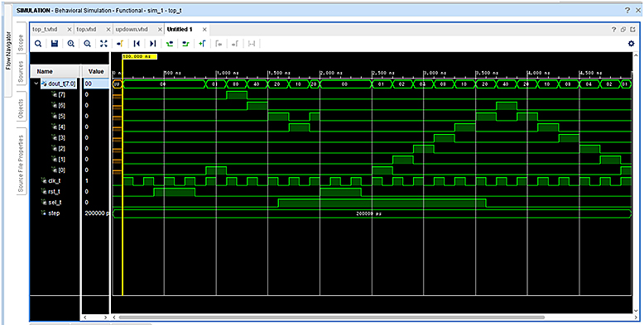
Task: Close the Untitled 1 tab
Action: [204, 30]
